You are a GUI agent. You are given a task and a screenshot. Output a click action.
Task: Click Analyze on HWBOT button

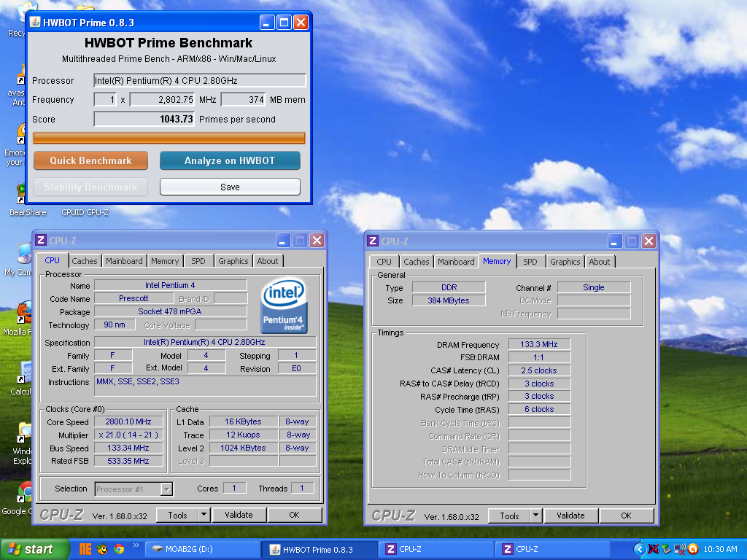pos(230,160)
